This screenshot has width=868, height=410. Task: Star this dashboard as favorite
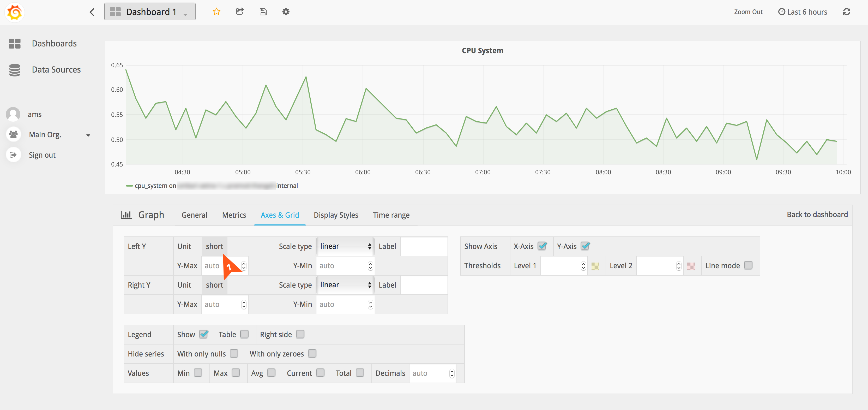tap(216, 12)
